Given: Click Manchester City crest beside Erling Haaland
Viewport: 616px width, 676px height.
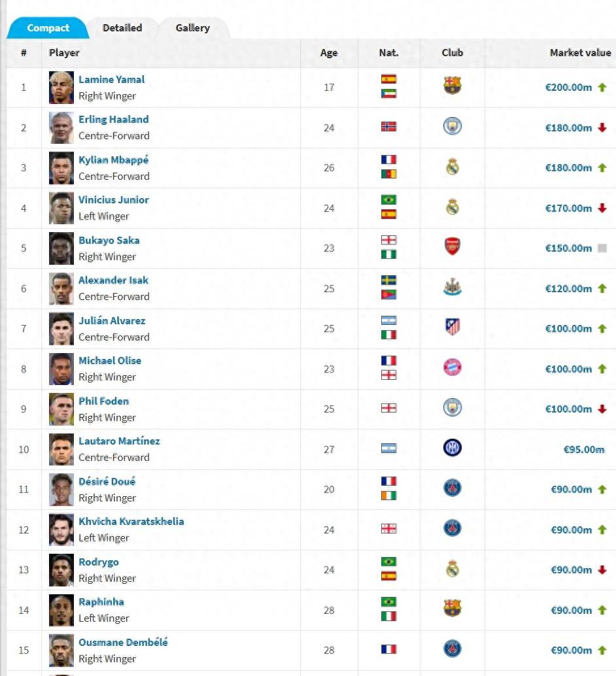Looking at the screenshot, I should coord(452,127).
